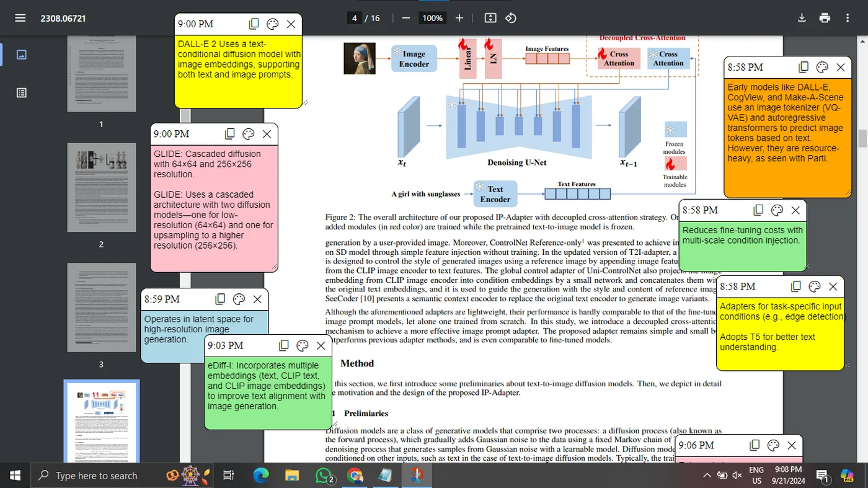Copy the DALL-E 2 sticky note text
This screenshot has height=488, width=868.
coord(254,24)
